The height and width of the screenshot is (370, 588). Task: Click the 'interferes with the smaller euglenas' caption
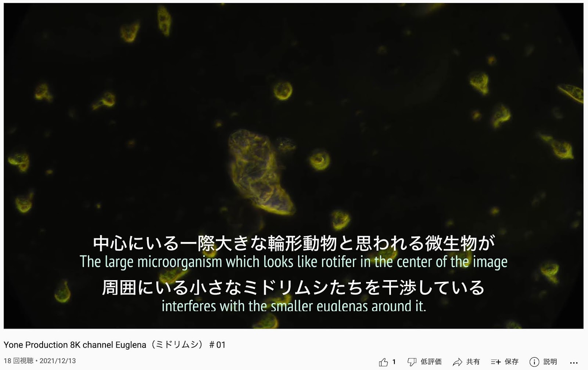pyautogui.click(x=294, y=306)
